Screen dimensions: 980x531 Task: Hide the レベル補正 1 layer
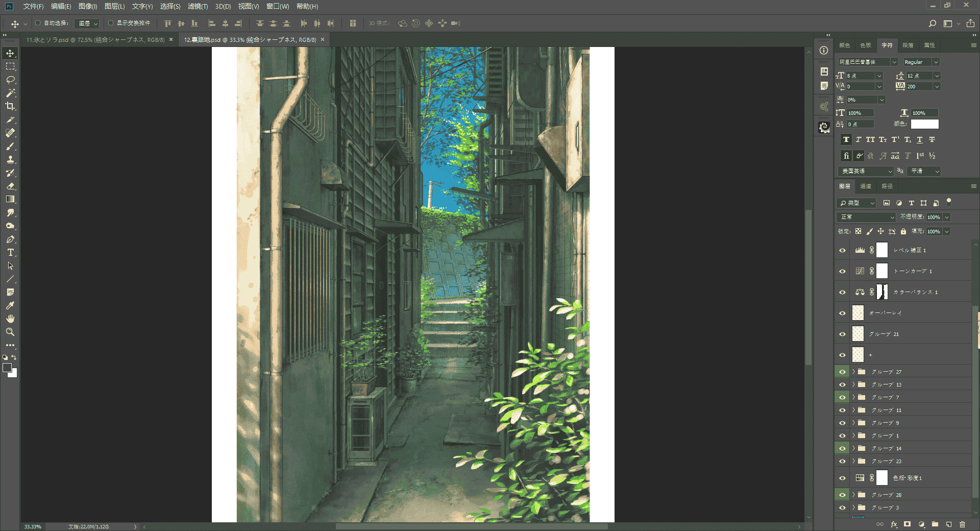pyautogui.click(x=842, y=250)
